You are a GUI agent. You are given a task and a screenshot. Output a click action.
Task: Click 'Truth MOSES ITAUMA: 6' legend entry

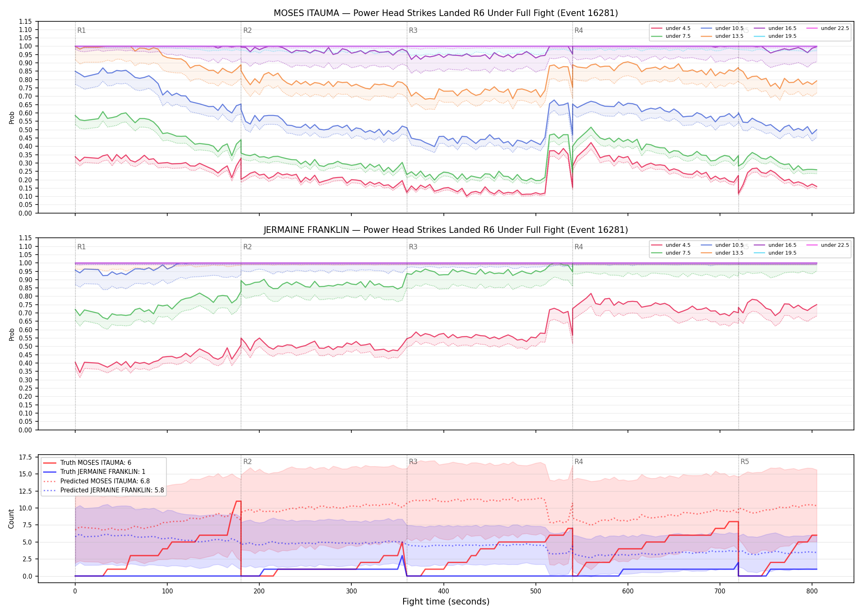[87, 463]
